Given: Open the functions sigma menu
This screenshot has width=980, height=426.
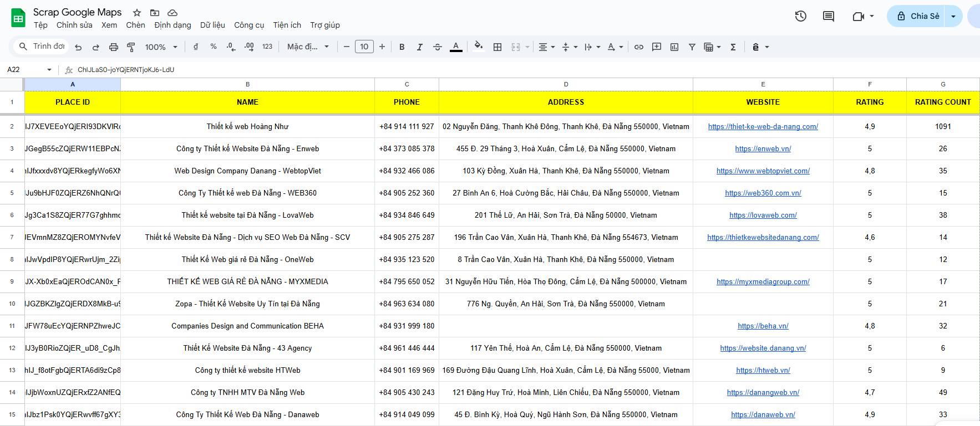Looking at the screenshot, I should 733,47.
